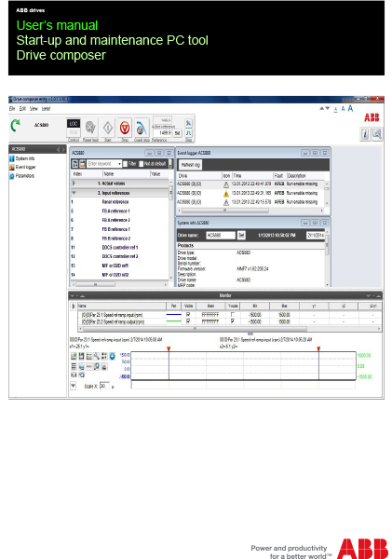Viewport: 392px width, 559px height.
Task: Enable the Filter checkbox
Action: [125, 164]
